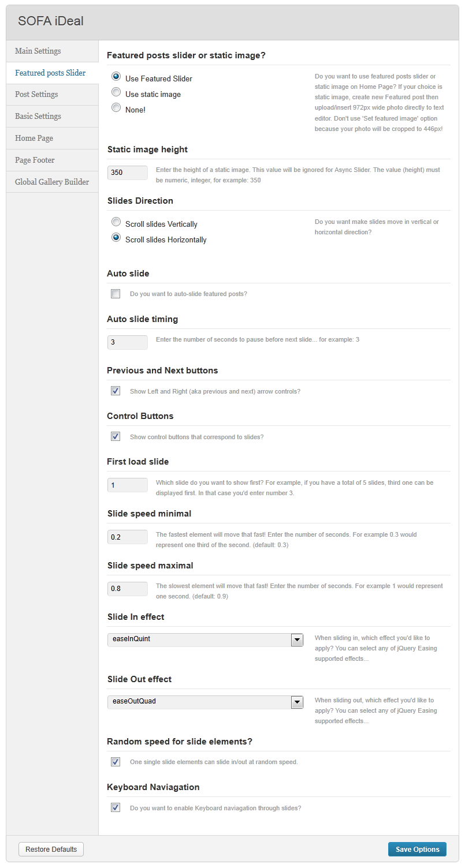Uncheck Show Left and Right arrow controls

116,391
